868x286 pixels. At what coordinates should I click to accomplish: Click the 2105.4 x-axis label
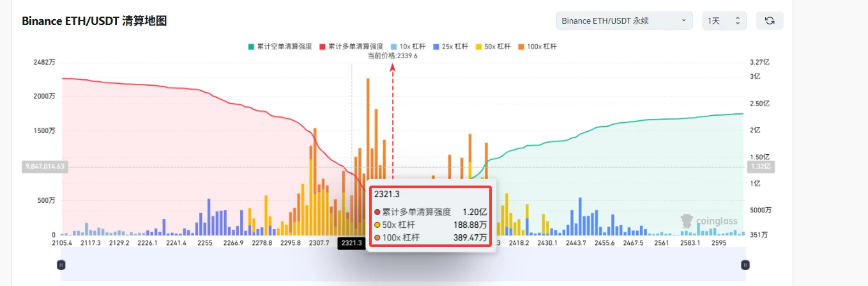point(61,243)
